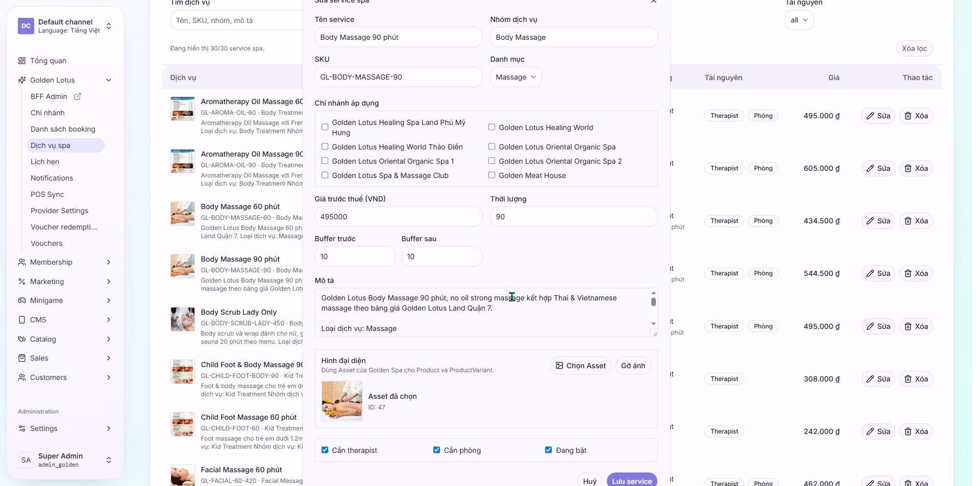Screen dimensions: 980x486
Task: Open BFF Admin external link icon
Action: point(78,96)
